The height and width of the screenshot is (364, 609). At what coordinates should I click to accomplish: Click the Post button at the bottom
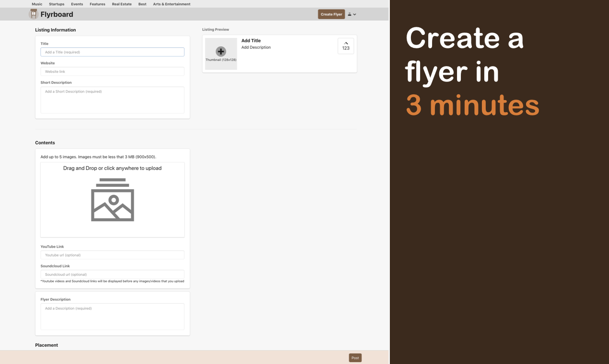(355, 357)
